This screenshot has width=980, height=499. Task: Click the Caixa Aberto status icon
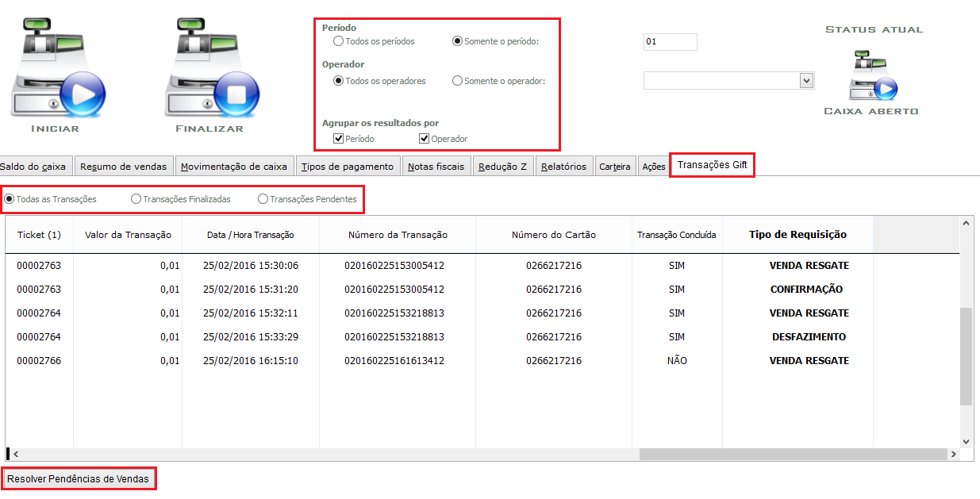[x=873, y=75]
